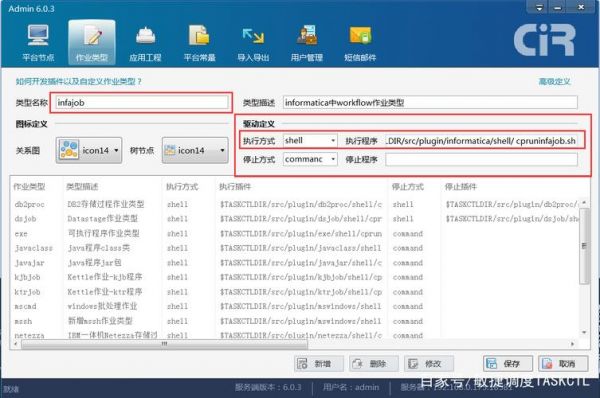Click the 类型名称 field containing infajob
The width and height of the screenshot is (600, 398).
[x=142, y=103]
